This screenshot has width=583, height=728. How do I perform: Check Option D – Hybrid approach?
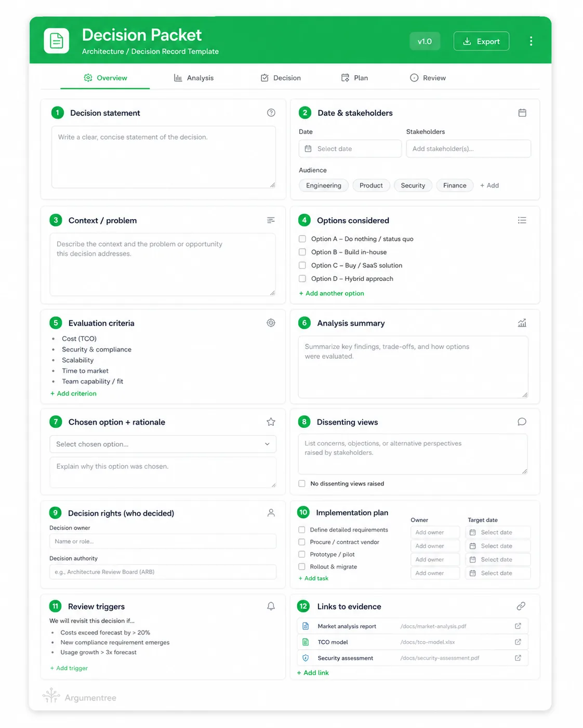(302, 278)
